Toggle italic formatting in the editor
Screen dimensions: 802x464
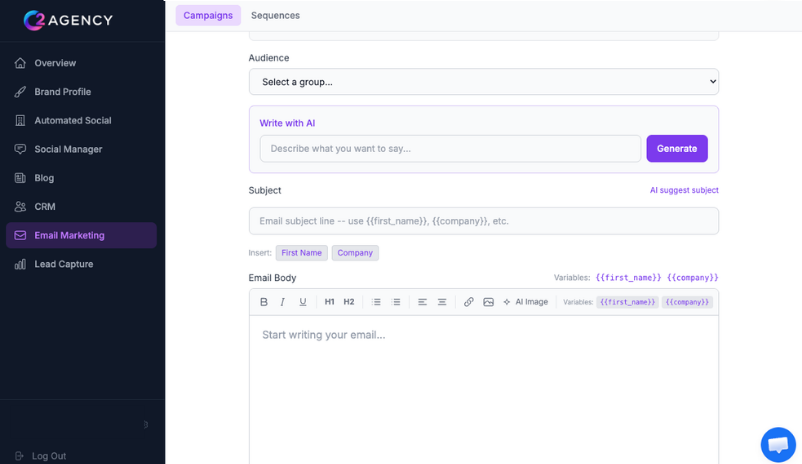(282, 302)
